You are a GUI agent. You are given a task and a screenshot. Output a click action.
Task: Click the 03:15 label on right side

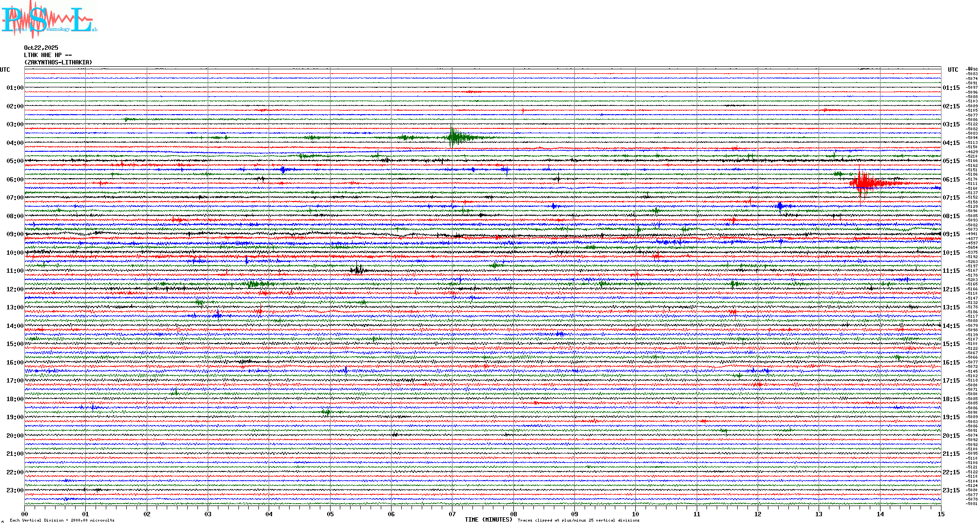coord(951,124)
